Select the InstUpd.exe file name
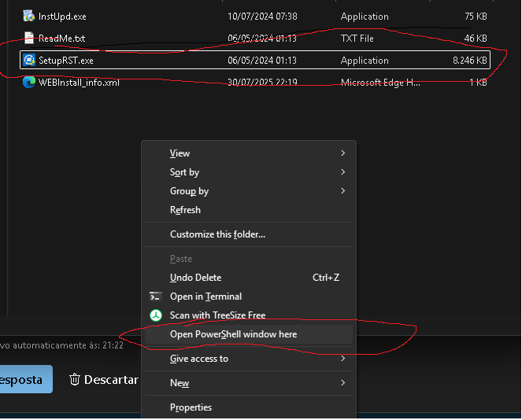Image resolution: width=522 pixels, height=420 pixels. tap(62, 17)
